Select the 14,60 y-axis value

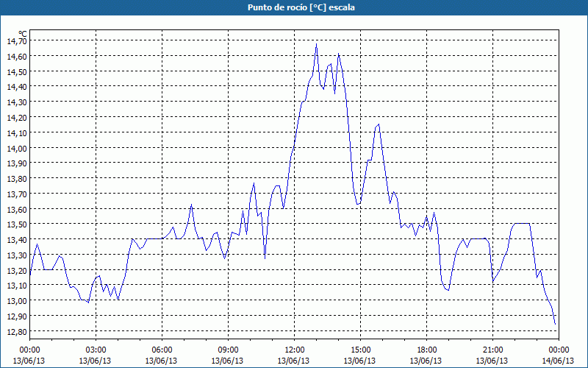pyautogui.click(x=17, y=57)
